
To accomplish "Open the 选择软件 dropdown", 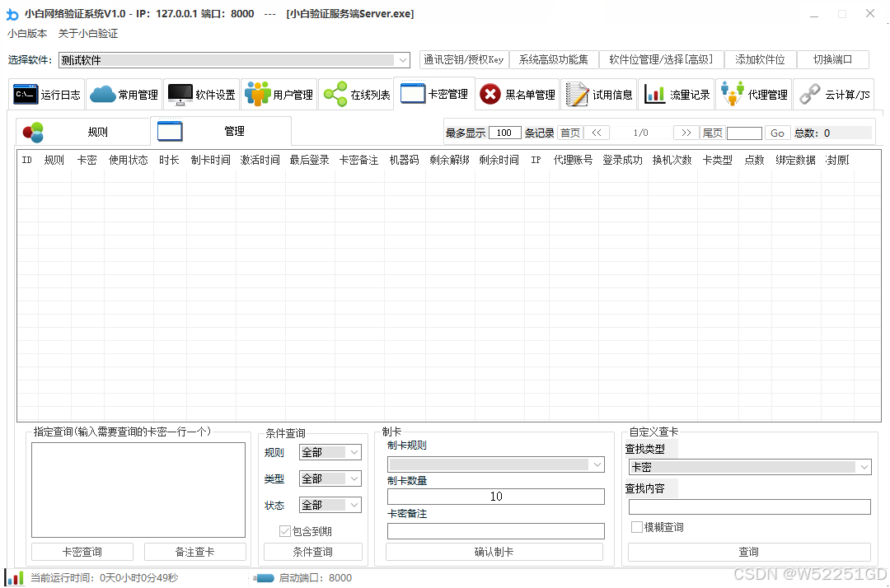I will point(234,60).
